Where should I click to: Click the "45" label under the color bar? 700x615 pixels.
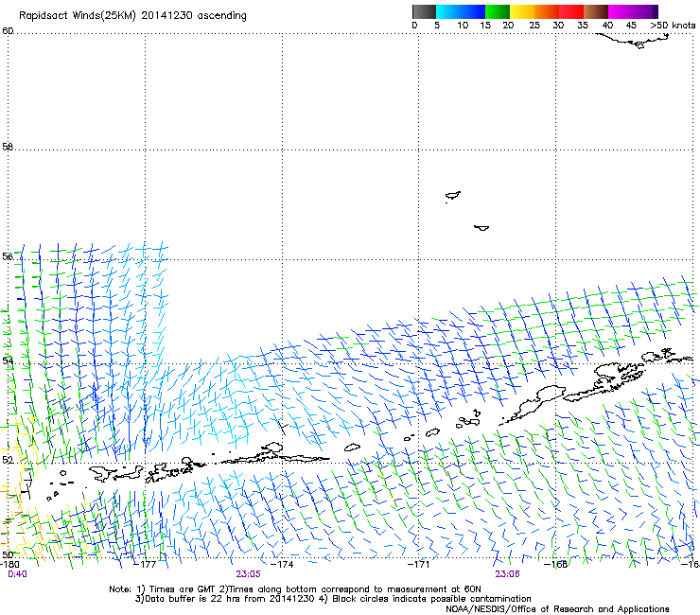(631, 26)
